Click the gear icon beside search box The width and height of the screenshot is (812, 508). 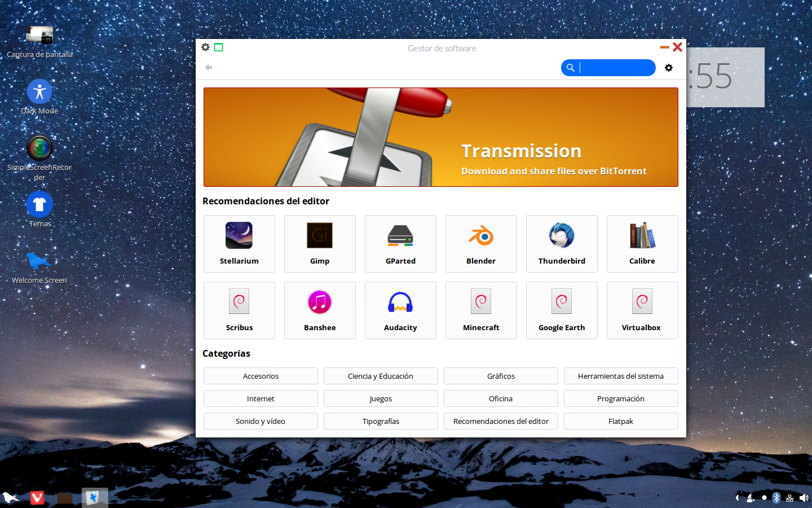669,68
